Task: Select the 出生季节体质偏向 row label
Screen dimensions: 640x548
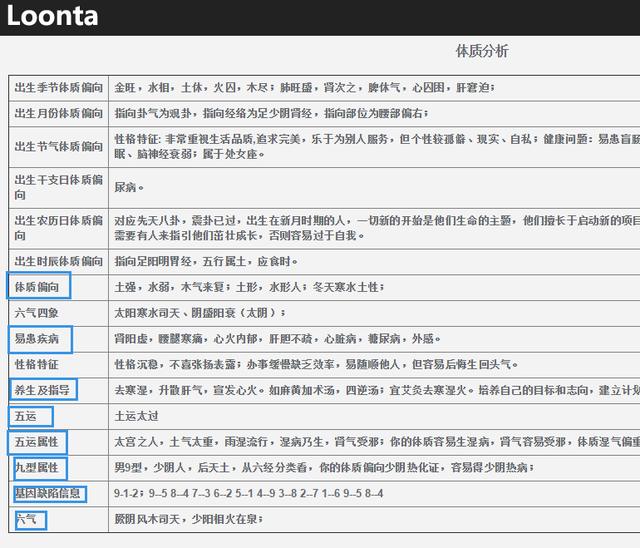Action: coord(58,88)
